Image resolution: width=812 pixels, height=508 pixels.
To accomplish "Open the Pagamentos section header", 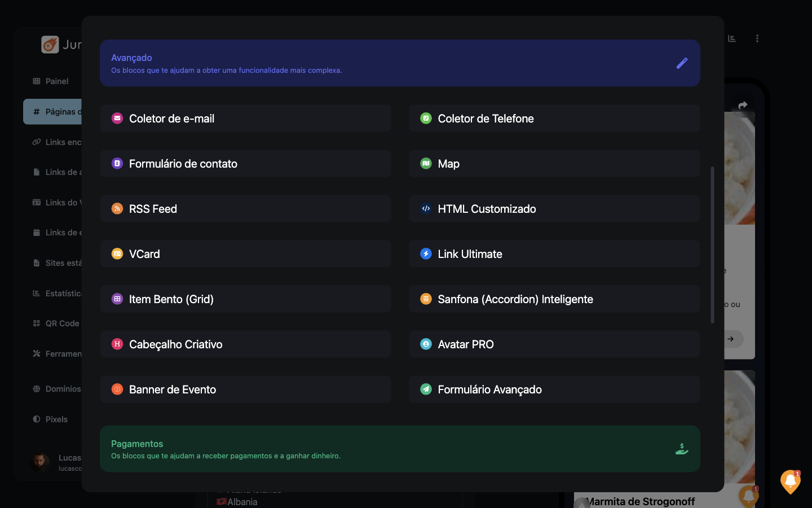I will click(400, 449).
